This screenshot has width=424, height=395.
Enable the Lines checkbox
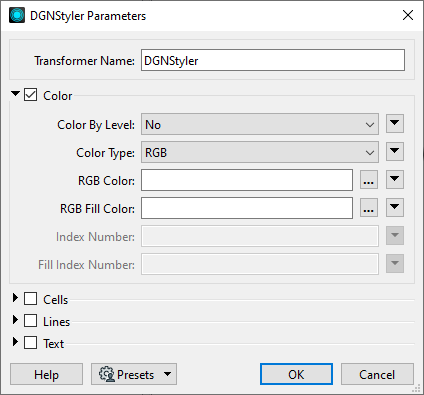pos(30,321)
